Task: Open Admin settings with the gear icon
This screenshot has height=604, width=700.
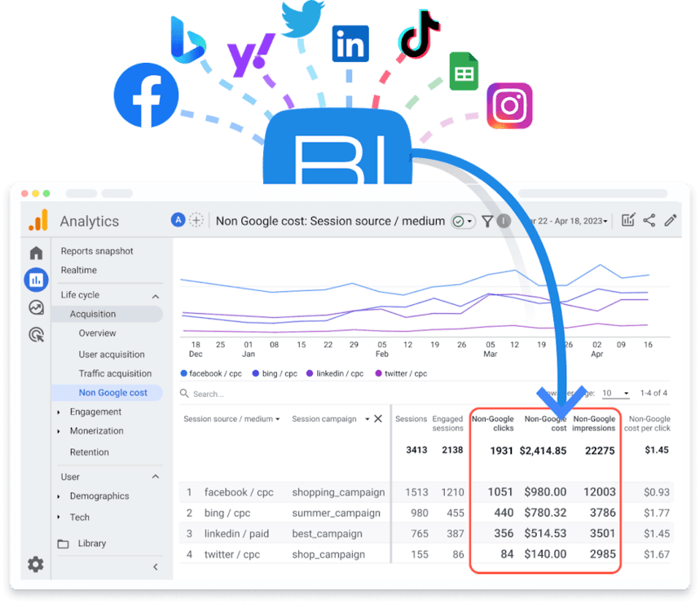Action: 35,564
